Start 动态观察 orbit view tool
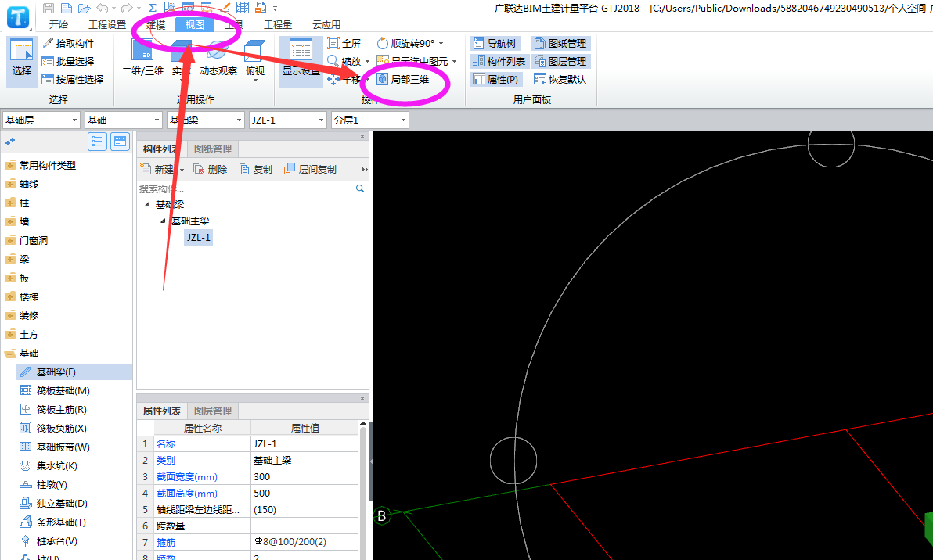933x560 pixels. tap(218, 58)
